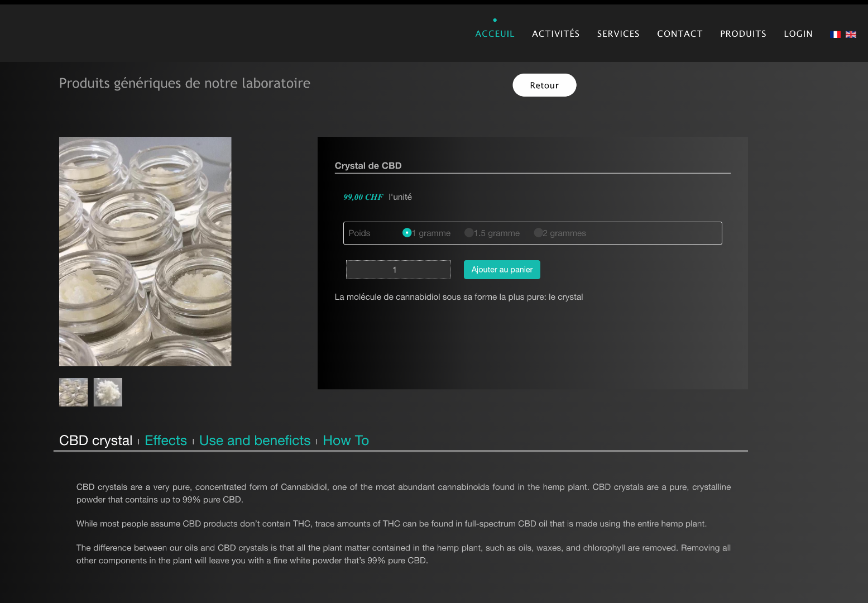Select the 1.5 gramme weight option
Image resolution: width=868 pixels, height=603 pixels.
click(469, 233)
